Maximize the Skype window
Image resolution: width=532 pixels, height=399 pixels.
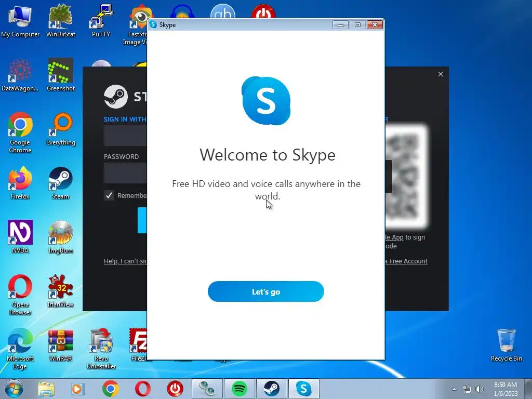point(357,25)
